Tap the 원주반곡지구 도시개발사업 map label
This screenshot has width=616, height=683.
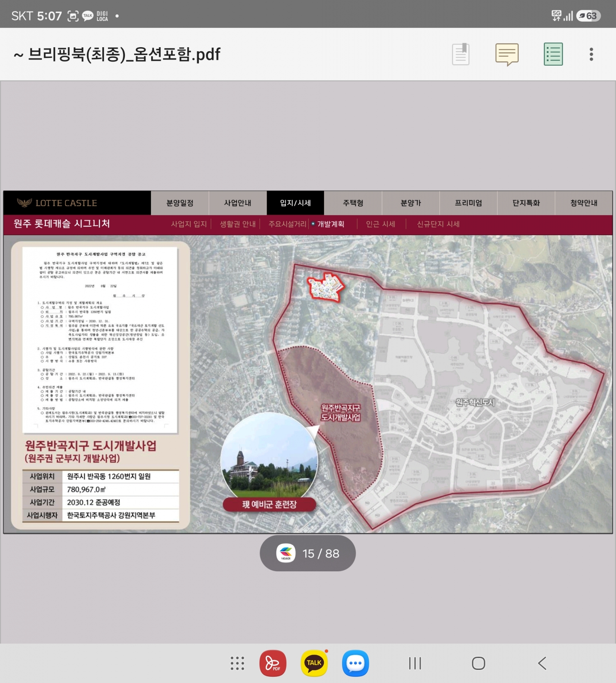click(x=340, y=413)
